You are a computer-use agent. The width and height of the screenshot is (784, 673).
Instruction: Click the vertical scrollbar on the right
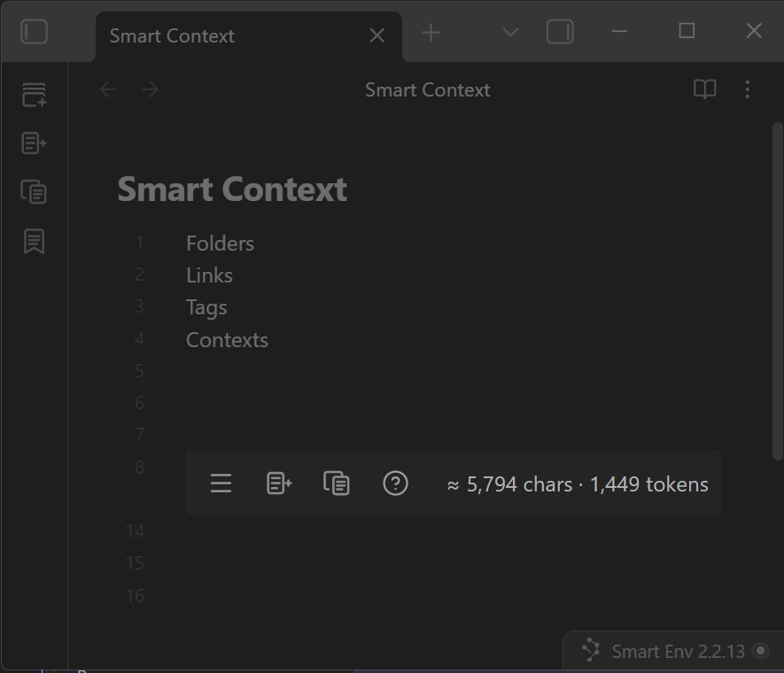(x=777, y=292)
